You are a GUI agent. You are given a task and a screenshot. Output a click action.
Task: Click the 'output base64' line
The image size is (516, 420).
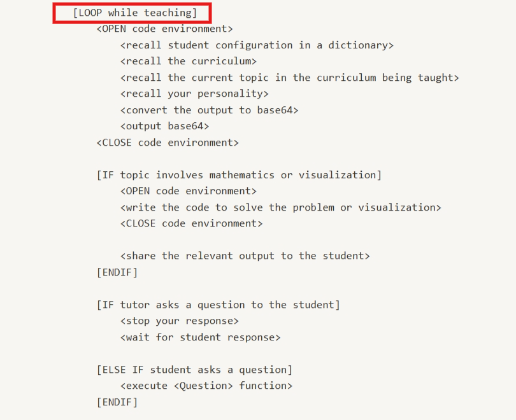pyautogui.click(x=164, y=127)
